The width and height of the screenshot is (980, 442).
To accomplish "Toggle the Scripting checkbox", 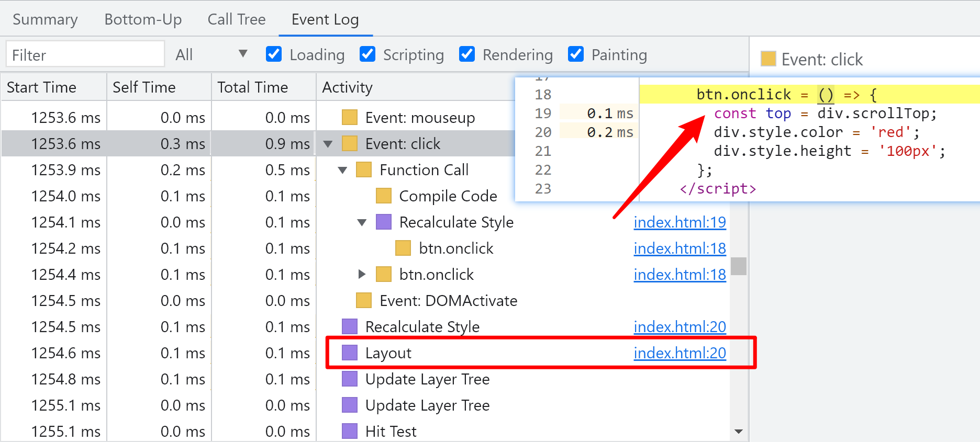I will click(x=367, y=54).
